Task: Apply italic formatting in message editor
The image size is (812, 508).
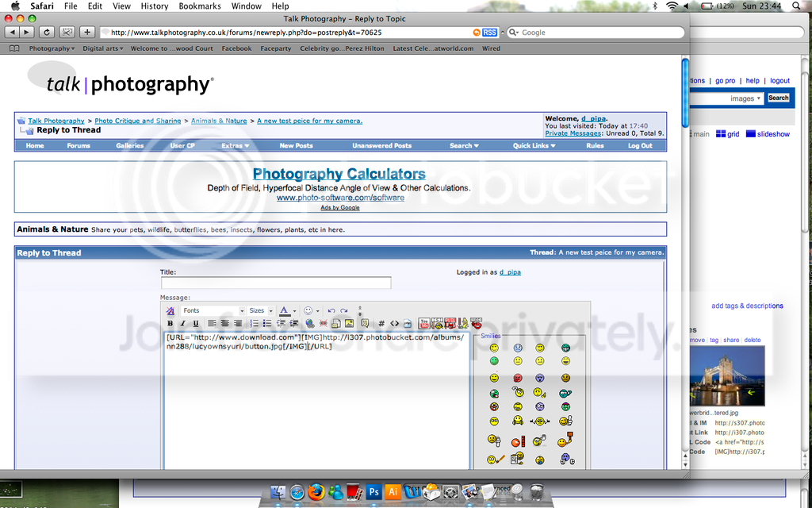Action: click(x=182, y=323)
